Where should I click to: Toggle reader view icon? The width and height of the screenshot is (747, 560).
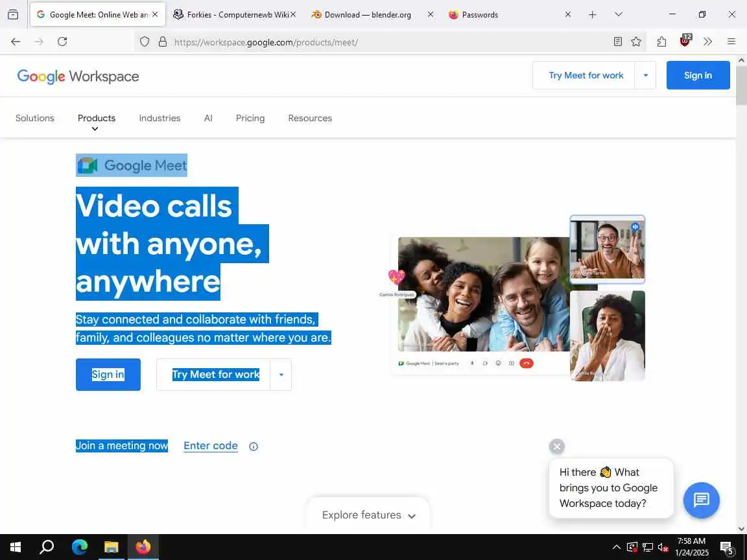[x=618, y=42]
